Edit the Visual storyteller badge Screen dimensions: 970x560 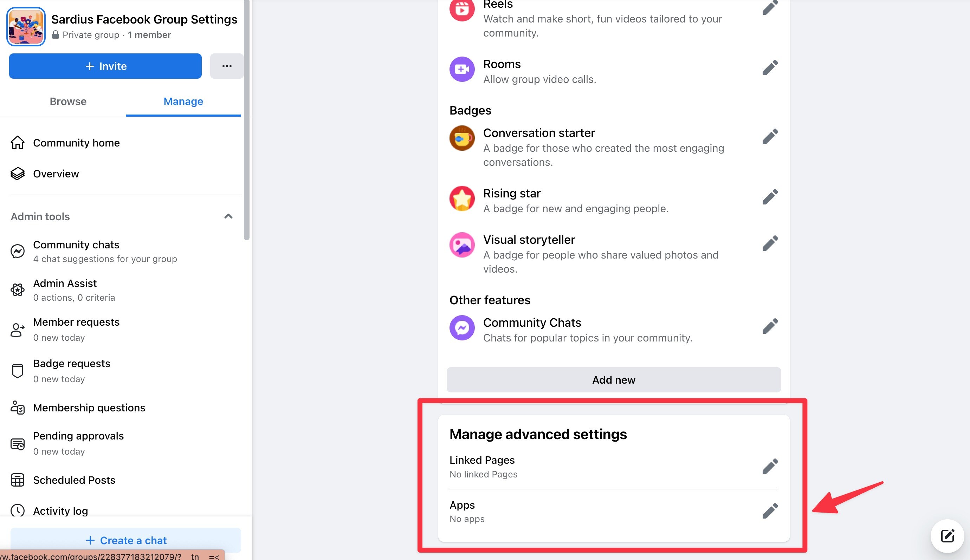click(770, 243)
